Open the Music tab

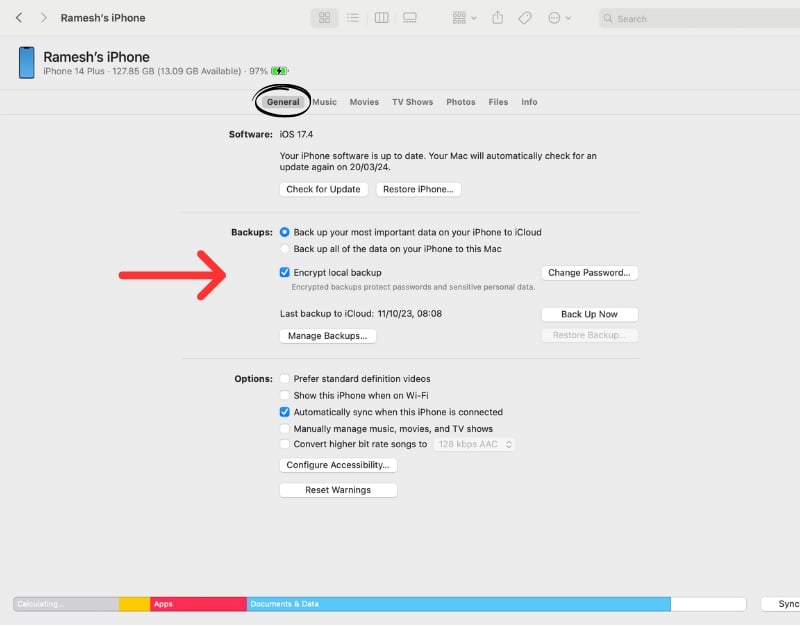tap(324, 102)
